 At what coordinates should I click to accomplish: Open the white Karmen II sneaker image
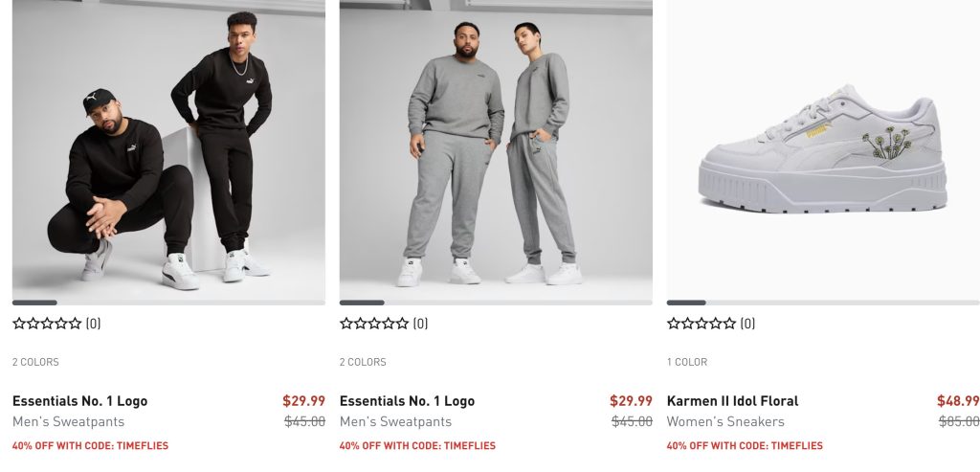click(823, 148)
